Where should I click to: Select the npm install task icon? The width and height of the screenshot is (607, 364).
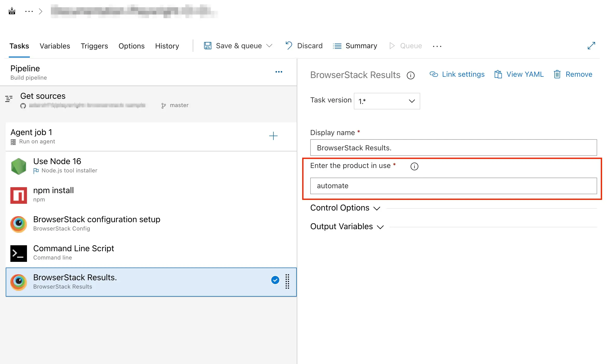click(18, 195)
